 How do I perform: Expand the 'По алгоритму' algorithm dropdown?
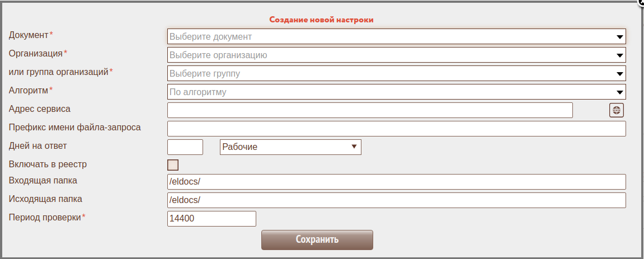[396, 92]
